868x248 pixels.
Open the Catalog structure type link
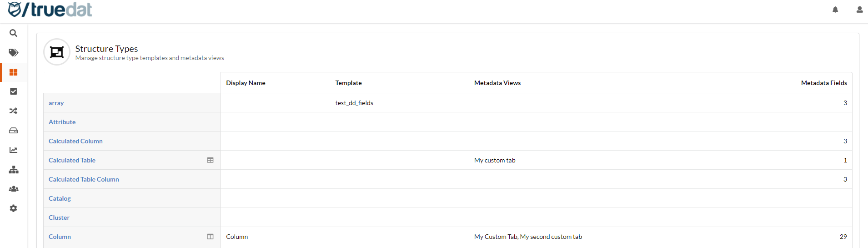coord(60,198)
